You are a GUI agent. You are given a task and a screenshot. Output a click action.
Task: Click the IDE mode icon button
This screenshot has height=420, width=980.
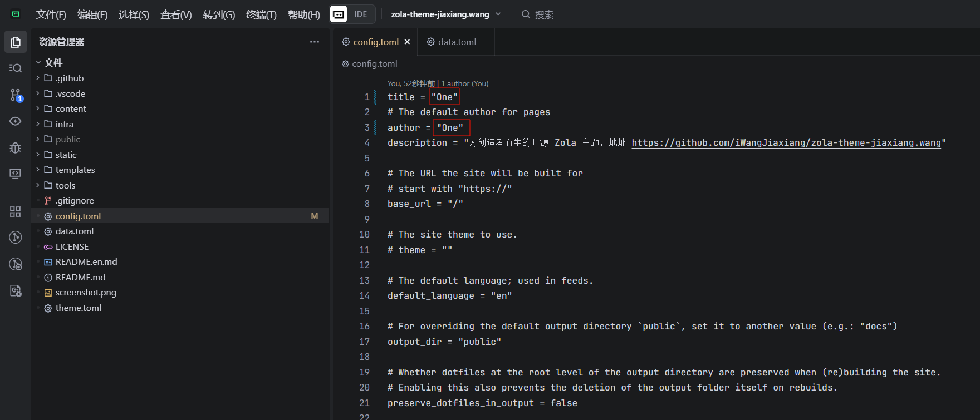(x=339, y=14)
